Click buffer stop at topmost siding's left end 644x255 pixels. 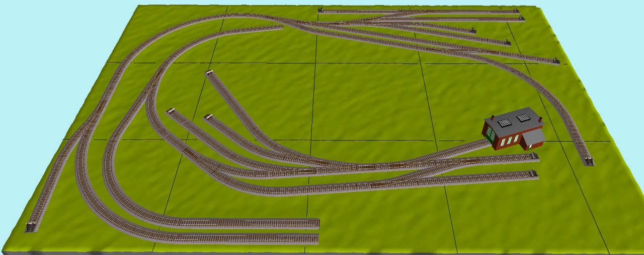(320, 10)
